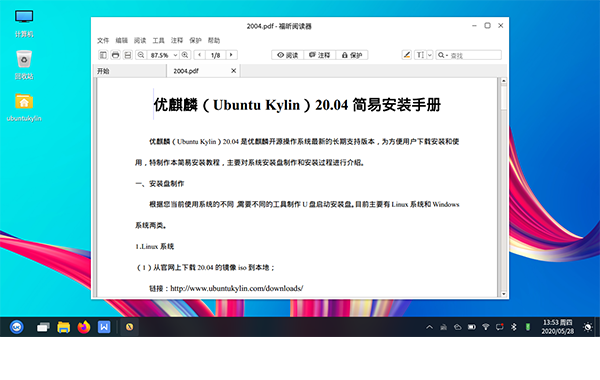Click the 1/8 page number field

pos(215,55)
